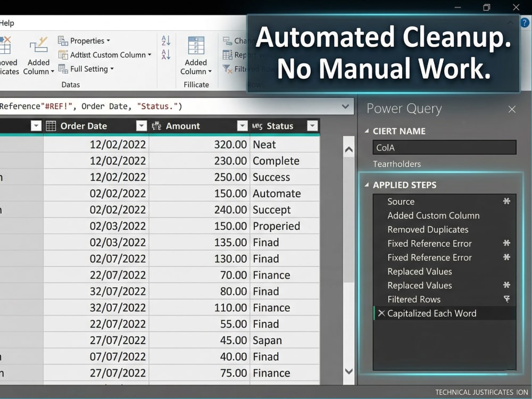532x399 pixels.
Task: Restore down the application window
Action: tap(487, 7)
